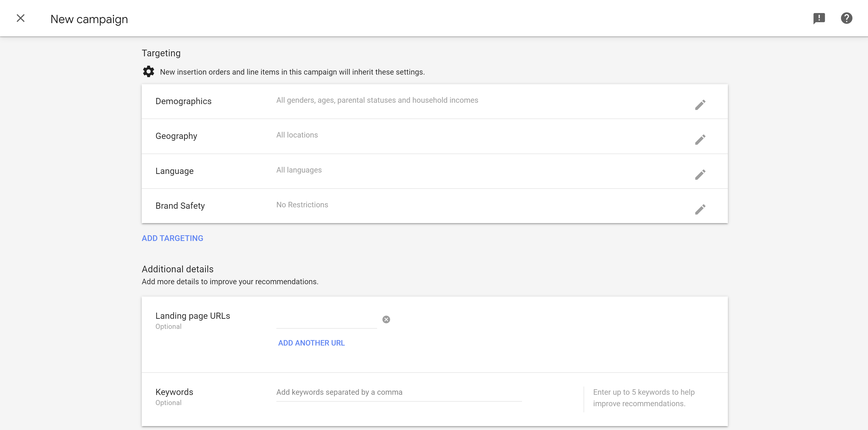Click the 'No Restrictions' value text
Viewport: 868px width, 430px height.
[302, 205]
